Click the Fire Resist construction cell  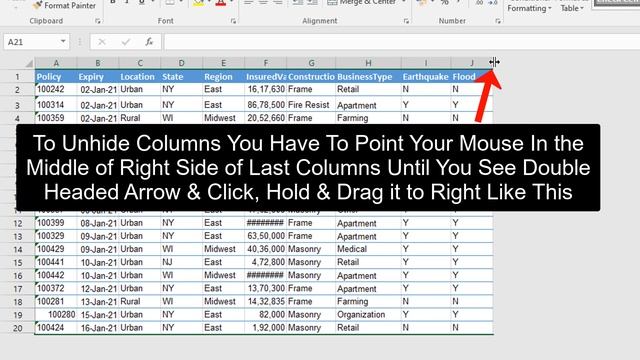(311, 104)
